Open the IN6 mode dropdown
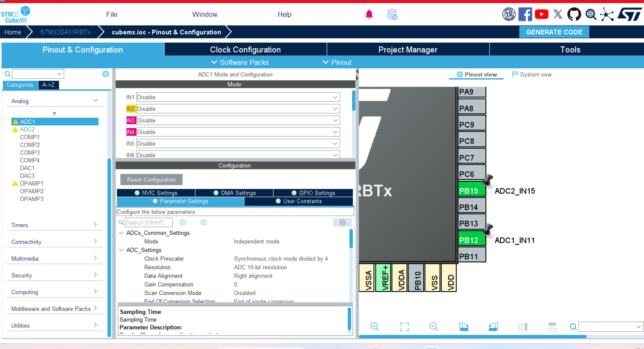644x349 pixels. (238, 155)
